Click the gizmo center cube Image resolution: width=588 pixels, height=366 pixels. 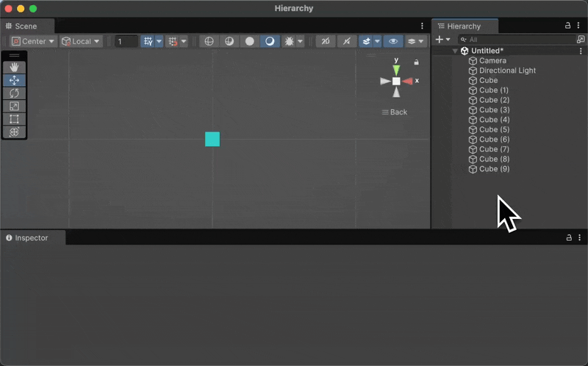[396, 82]
